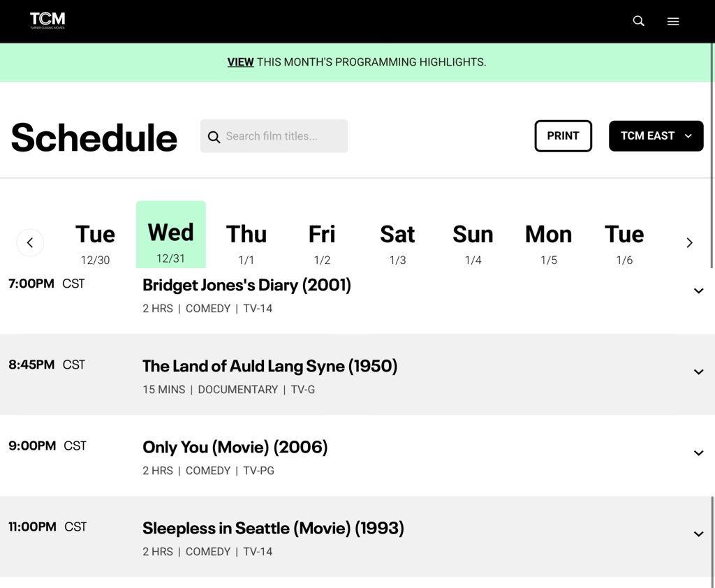Expand Bridget Jones's Diary details

coord(698,291)
